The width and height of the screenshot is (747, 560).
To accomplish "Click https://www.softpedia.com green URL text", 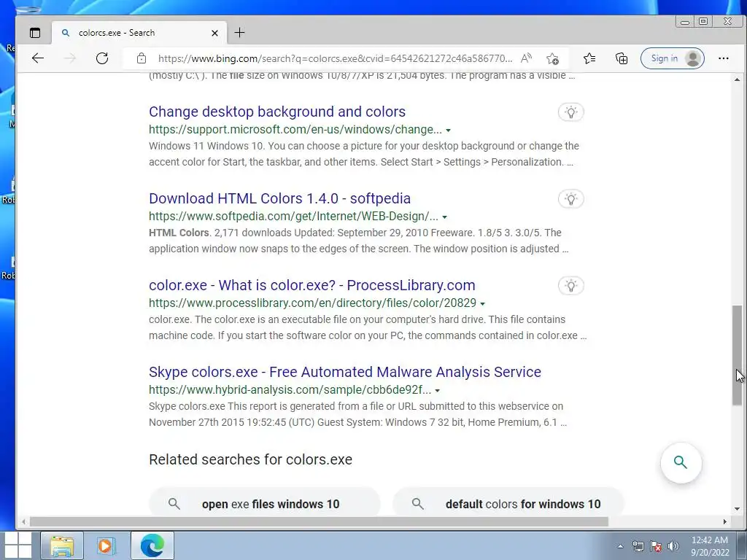I will click(293, 216).
